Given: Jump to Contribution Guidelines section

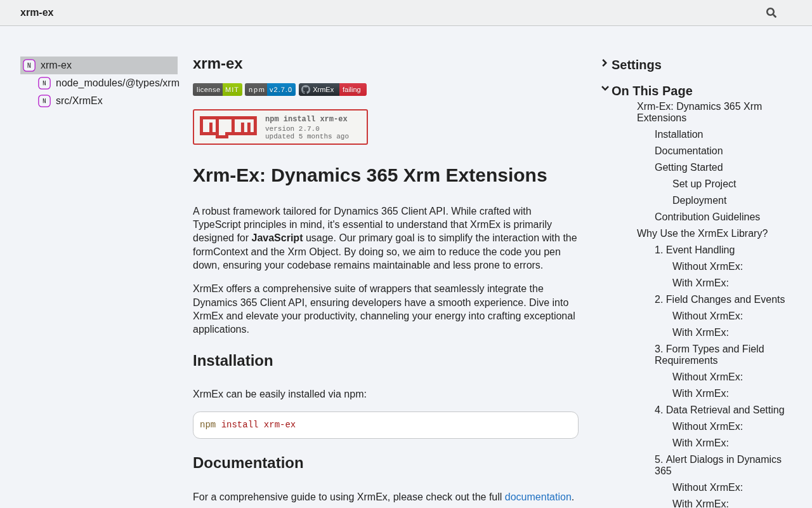Looking at the screenshot, I should [707, 217].
